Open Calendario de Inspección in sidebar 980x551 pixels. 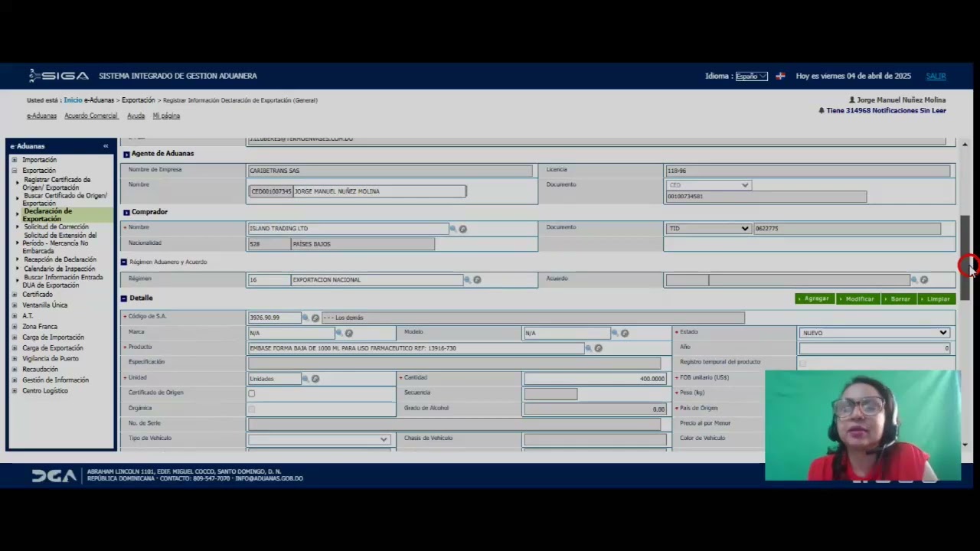(x=59, y=269)
